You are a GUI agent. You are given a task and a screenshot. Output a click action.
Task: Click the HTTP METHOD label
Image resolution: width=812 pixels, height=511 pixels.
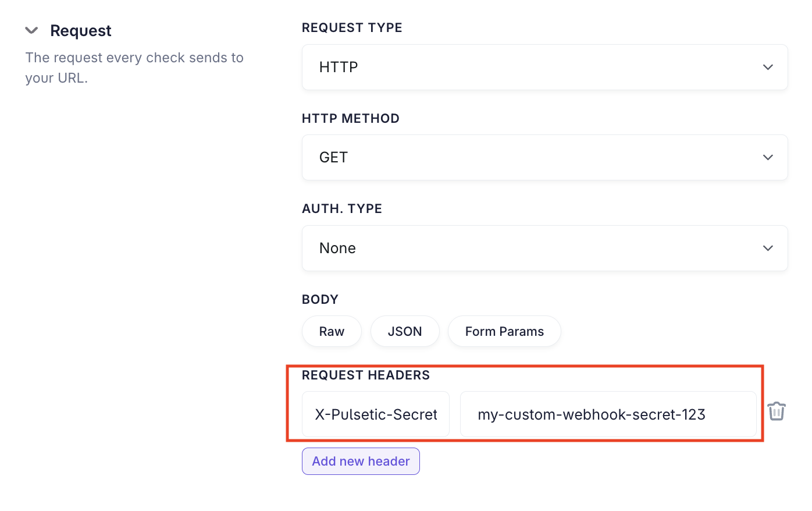click(x=351, y=119)
